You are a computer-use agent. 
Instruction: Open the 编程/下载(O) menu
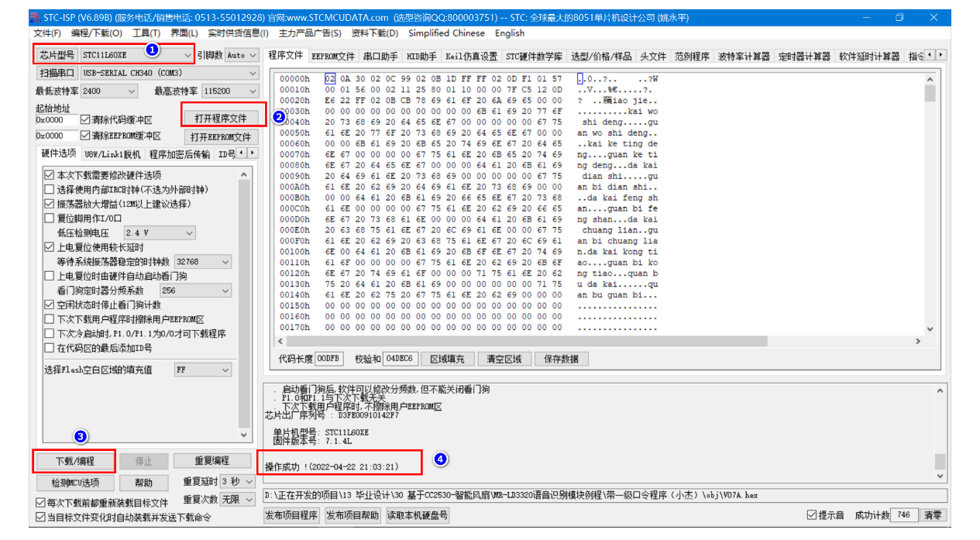(x=97, y=33)
